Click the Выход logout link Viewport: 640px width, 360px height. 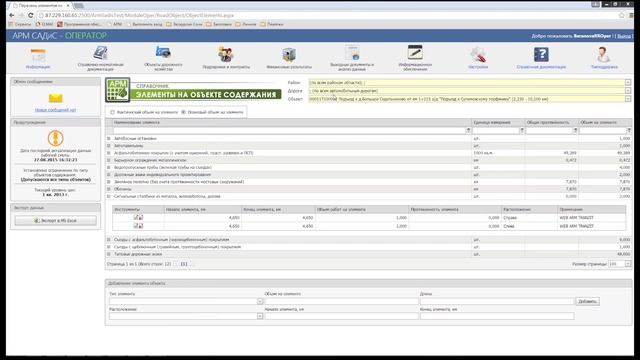624,36
